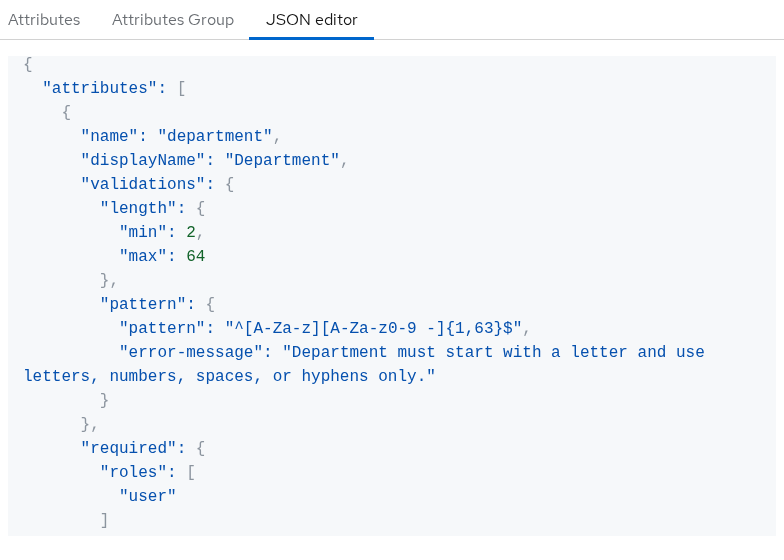Click the "validations" key
Viewport: 784px width, 560px height.
tap(143, 184)
